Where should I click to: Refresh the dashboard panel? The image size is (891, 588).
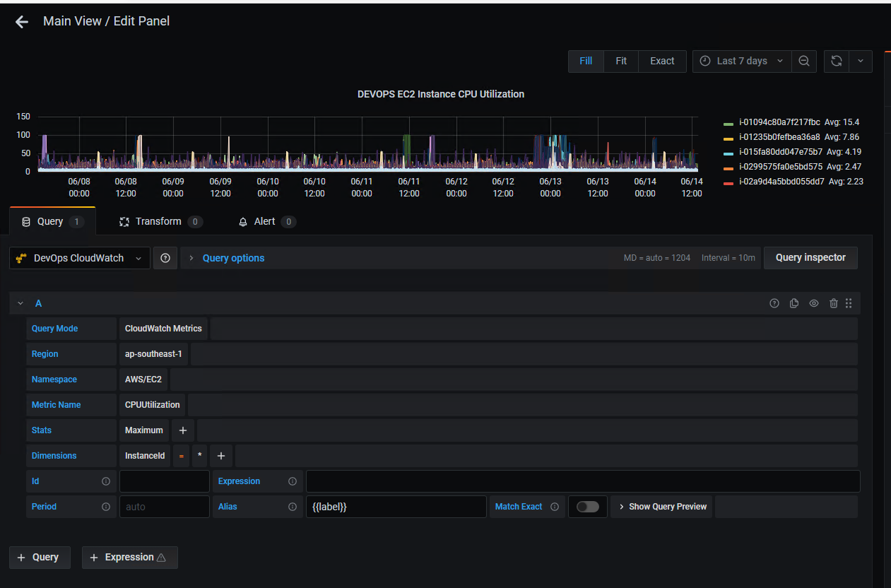tap(837, 61)
